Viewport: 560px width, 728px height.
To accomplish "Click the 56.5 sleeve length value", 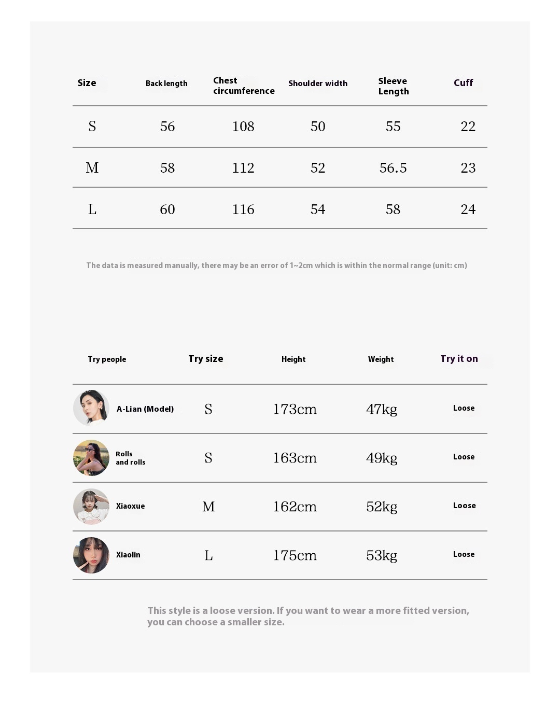I will [x=393, y=168].
